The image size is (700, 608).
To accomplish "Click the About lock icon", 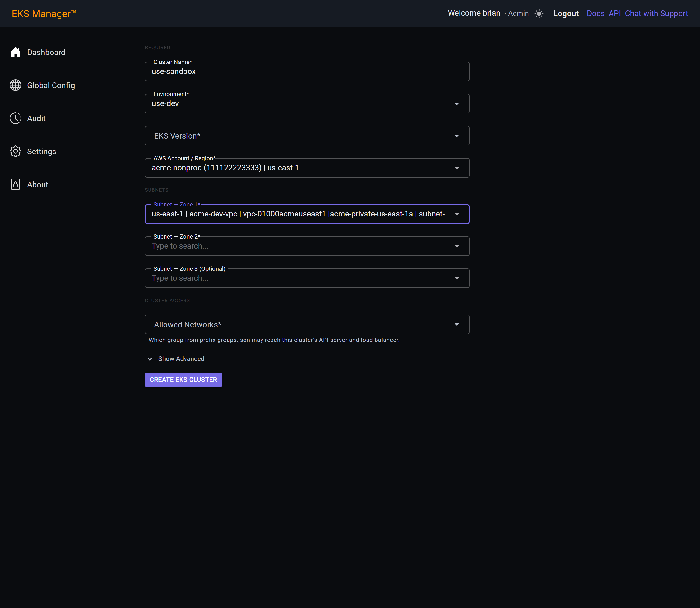I will click(x=16, y=185).
